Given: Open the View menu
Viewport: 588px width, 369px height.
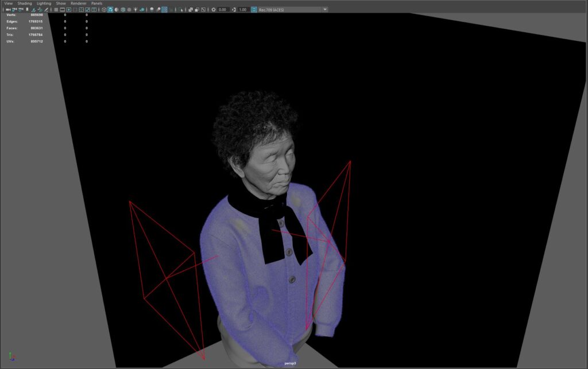Looking at the screenshot, I should [x=8, y=3].
